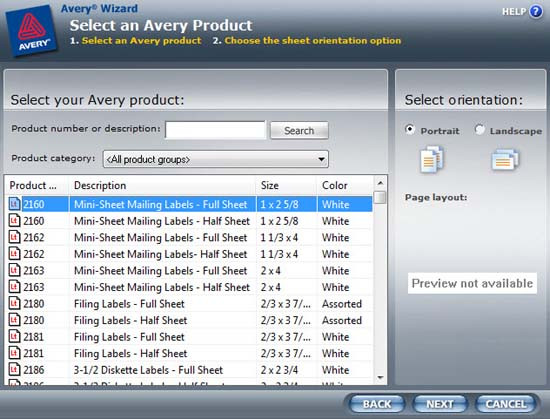550x419 pixels.
Task: Click product number 2186 cell
Action: [34, 370]
